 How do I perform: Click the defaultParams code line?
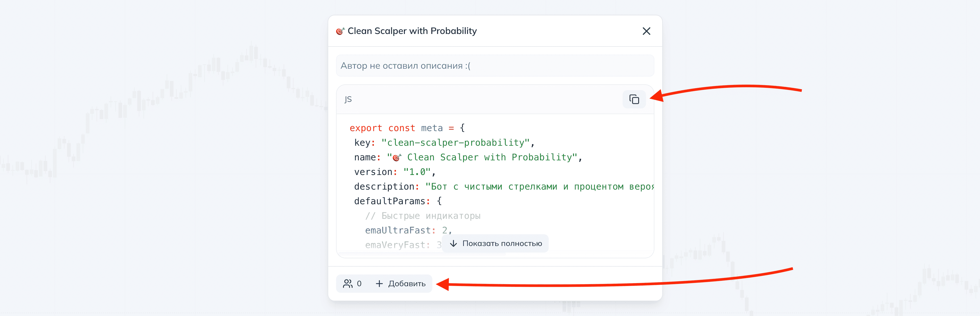tap(398, 201)
